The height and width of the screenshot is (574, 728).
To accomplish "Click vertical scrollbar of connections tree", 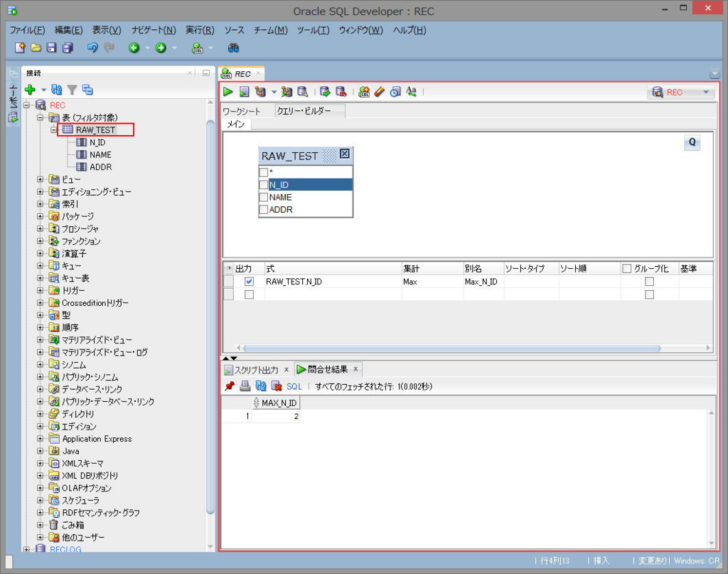I will pyautogui.click(x=210, y=316).
